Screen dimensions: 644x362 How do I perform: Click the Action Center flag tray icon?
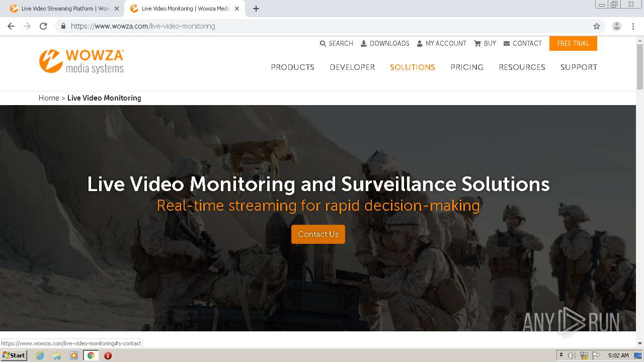point(596,355)
